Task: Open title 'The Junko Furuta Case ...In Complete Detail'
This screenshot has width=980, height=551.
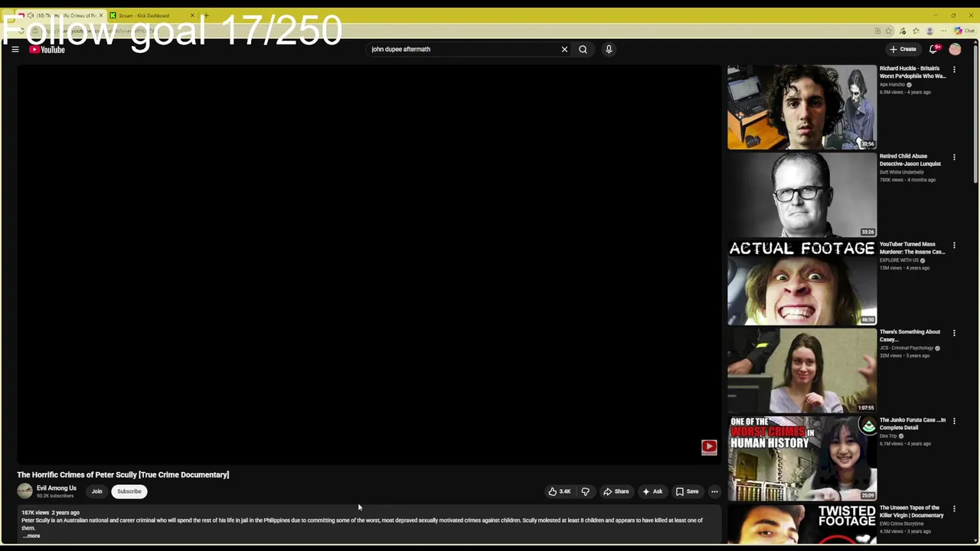Action: [x=913, y=423]
